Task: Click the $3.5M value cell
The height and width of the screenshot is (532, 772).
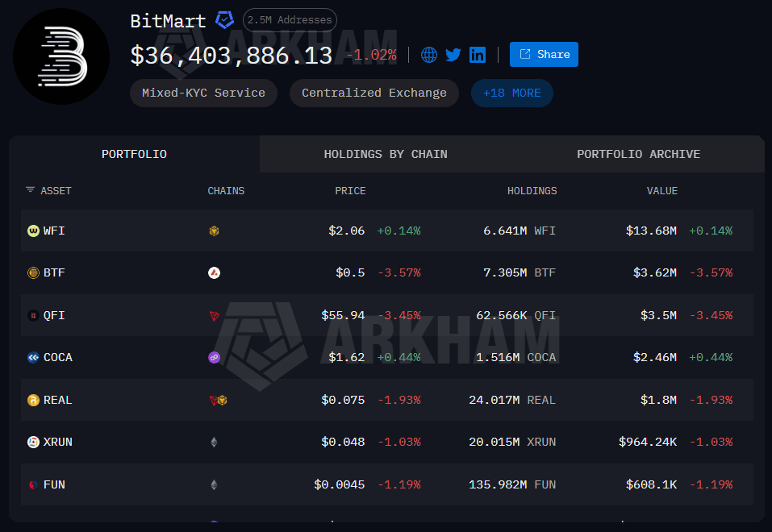Action: click(x=658, y=315)
